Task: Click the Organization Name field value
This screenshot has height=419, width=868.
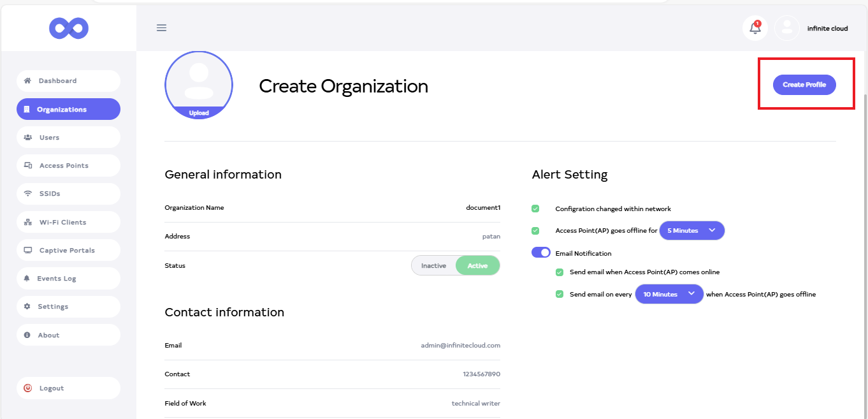Action: coord(482,208)
